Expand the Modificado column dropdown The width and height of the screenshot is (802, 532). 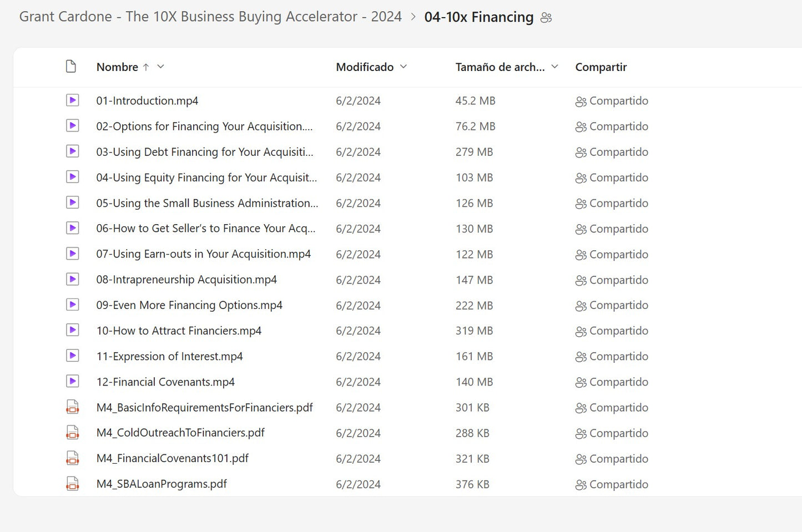(403, 67)
